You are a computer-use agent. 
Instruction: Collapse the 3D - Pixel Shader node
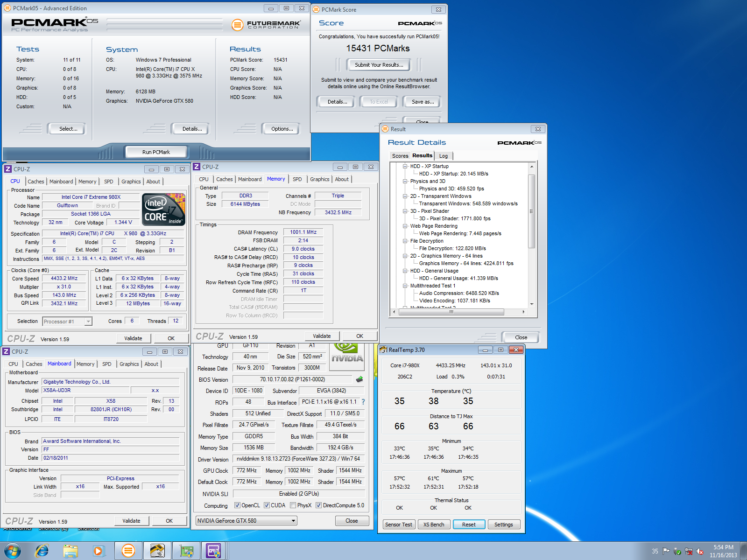405,211
